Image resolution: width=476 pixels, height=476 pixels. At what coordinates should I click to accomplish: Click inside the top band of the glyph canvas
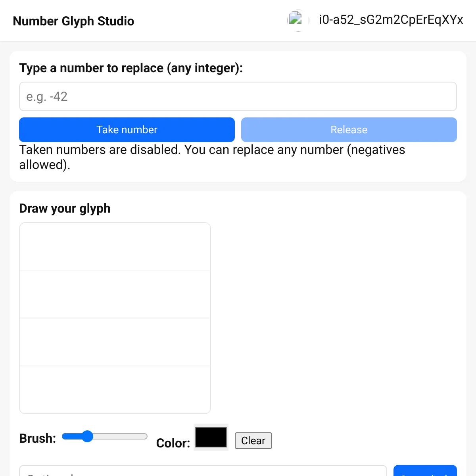tap(115, 247)
